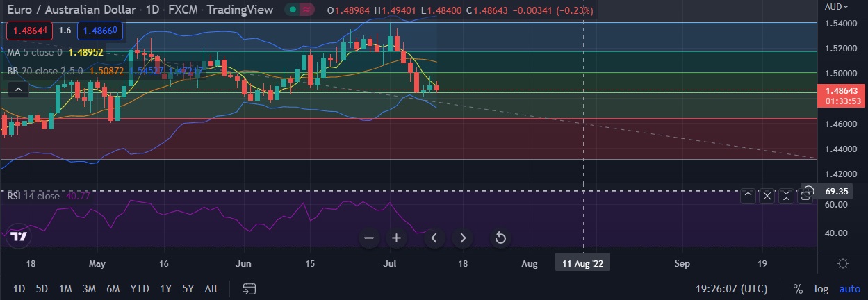The height and width of the screenshot is (300, 868).
Task: Click the spread value 1.6
Action: tap(65, 31)
